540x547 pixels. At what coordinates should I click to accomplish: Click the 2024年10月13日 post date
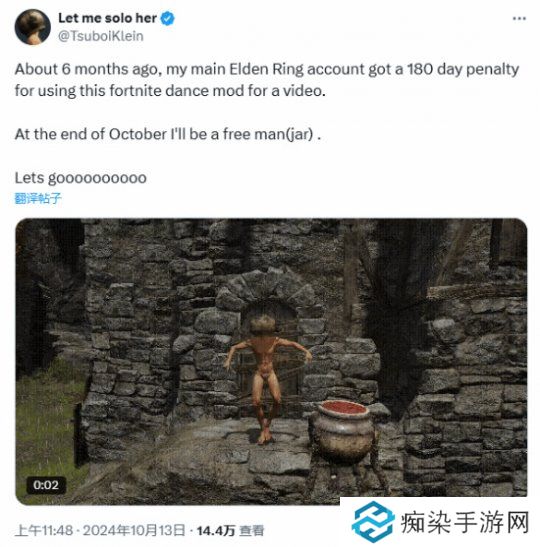click(x=134, y=531)
